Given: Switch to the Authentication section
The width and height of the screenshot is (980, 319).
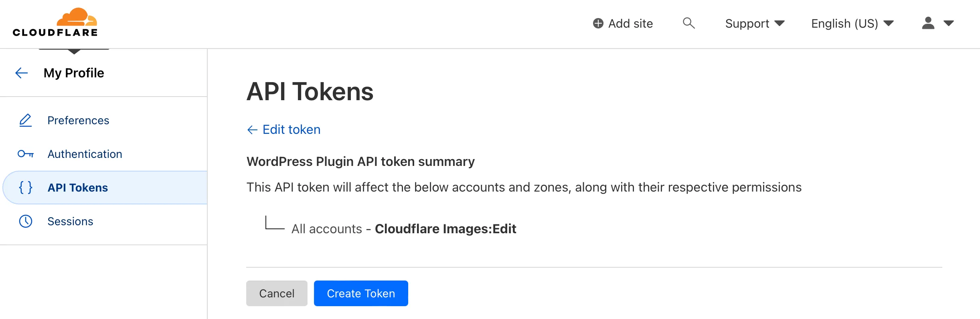Looking at the screenshot, I should [85, 153].
